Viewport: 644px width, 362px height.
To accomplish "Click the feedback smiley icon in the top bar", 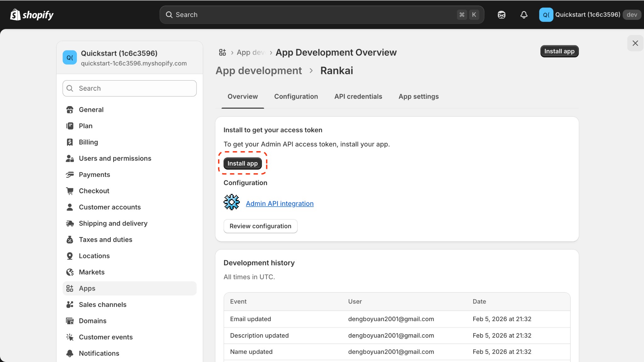I will tap(501, 14).
